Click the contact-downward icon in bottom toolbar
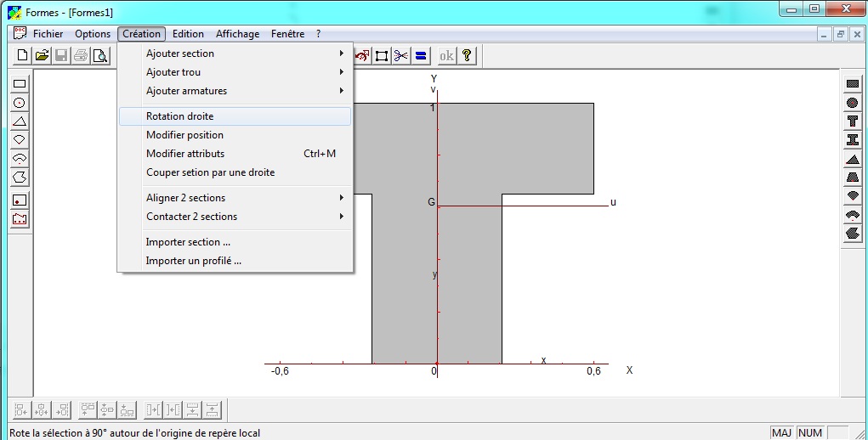This screenshot has width=868, height=440. 193,409
